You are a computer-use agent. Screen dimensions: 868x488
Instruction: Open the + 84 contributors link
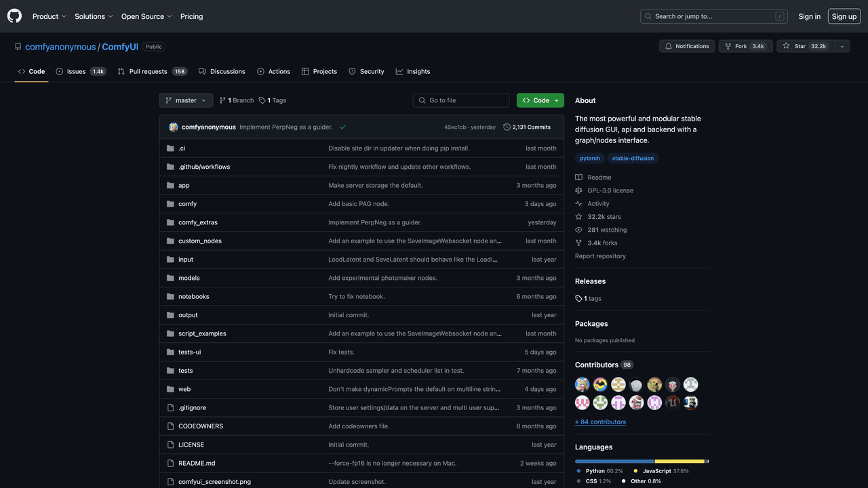pos(600,422)
